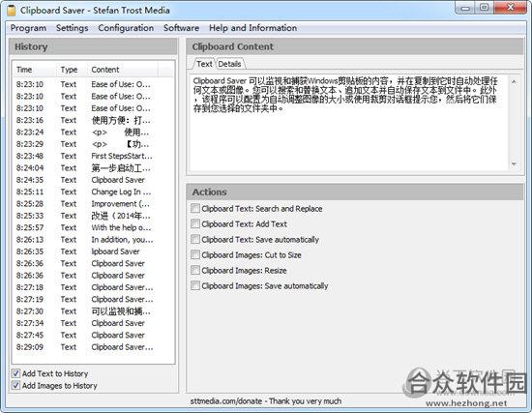532x413 pixels.
Task: Enable Clipboard Images: Save automatically
Action: 195,285
